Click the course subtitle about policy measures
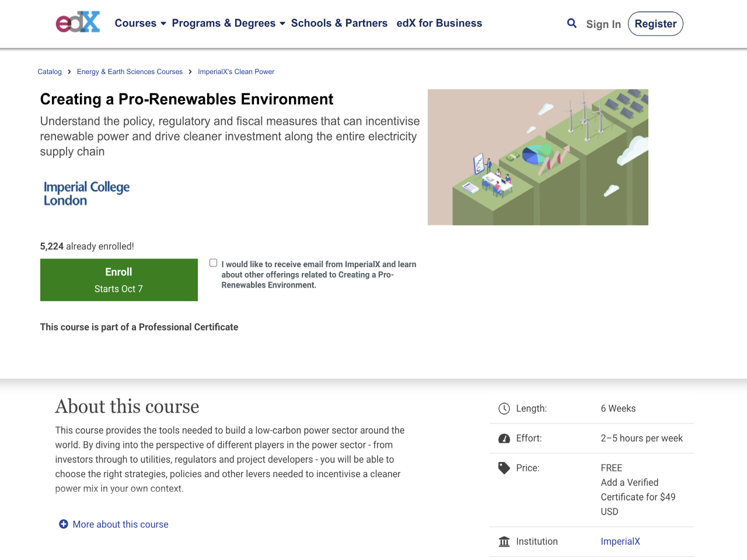Image resolution: width=747 pixels, height=560 pixels. click(x=230, y=136)
